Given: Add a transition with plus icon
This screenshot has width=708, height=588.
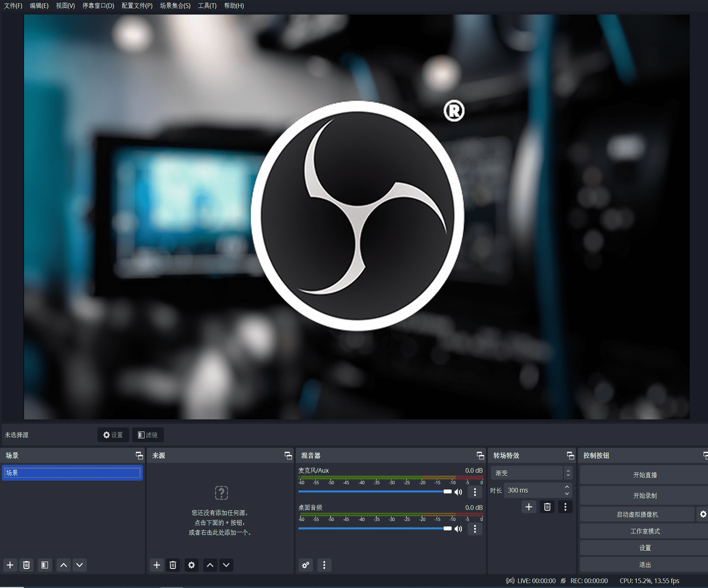Looking at the screenshot, I should click(529, 507).
